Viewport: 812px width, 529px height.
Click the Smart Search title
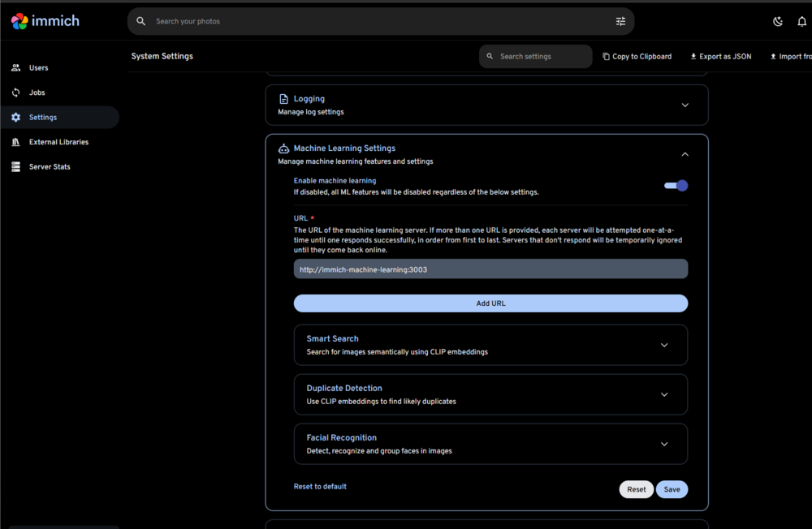332,338
